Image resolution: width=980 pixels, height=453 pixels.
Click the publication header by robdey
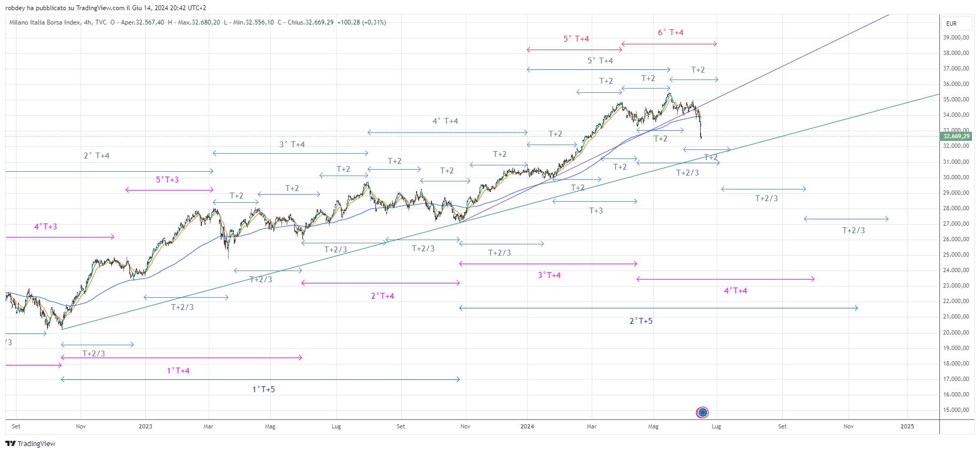[x=106, y=8]
